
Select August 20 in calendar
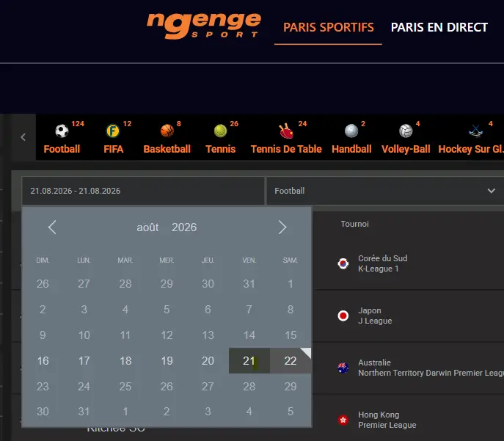208,360
